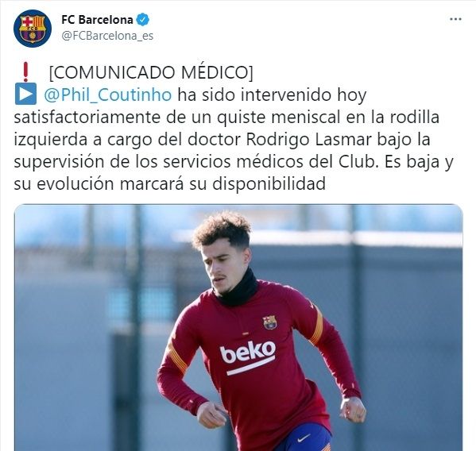Click the [COMUNICADO MÉDICO] heading text

[151, 73]
